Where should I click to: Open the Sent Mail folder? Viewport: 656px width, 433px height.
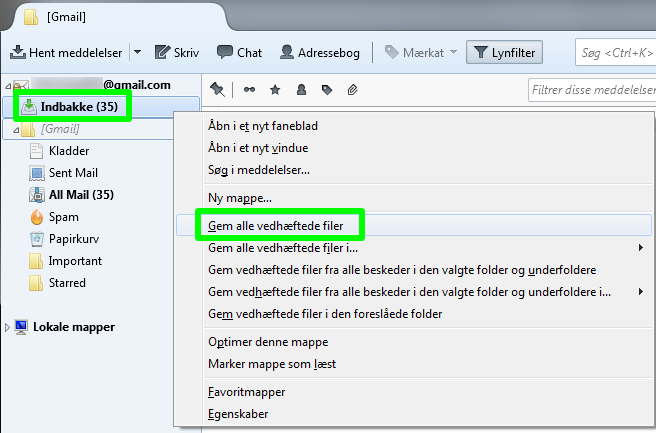[73, 173]
